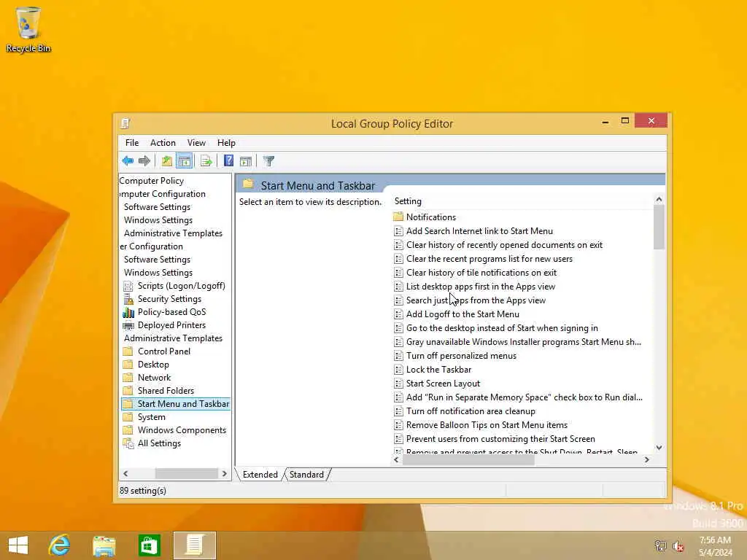Click the Filter funnel toolbar icon
Viewport: 747px width, 560px height.
[268, 161]
